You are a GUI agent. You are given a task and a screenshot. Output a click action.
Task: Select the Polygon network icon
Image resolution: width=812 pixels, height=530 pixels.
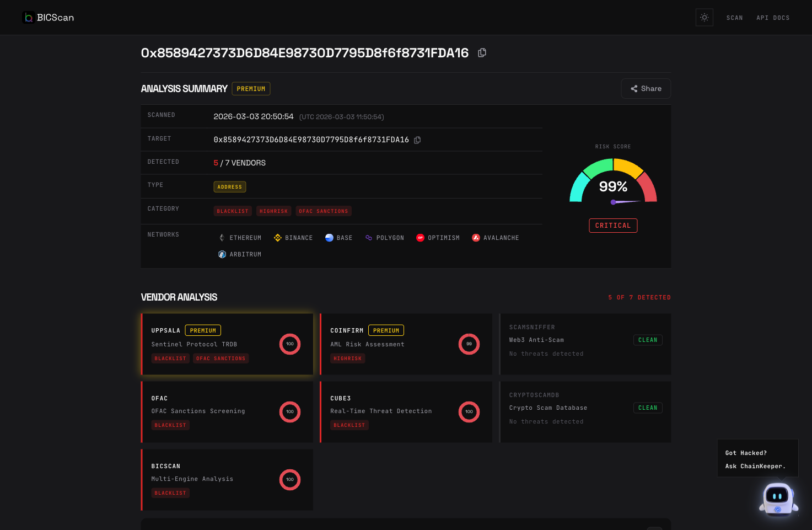tap(368, 237)
